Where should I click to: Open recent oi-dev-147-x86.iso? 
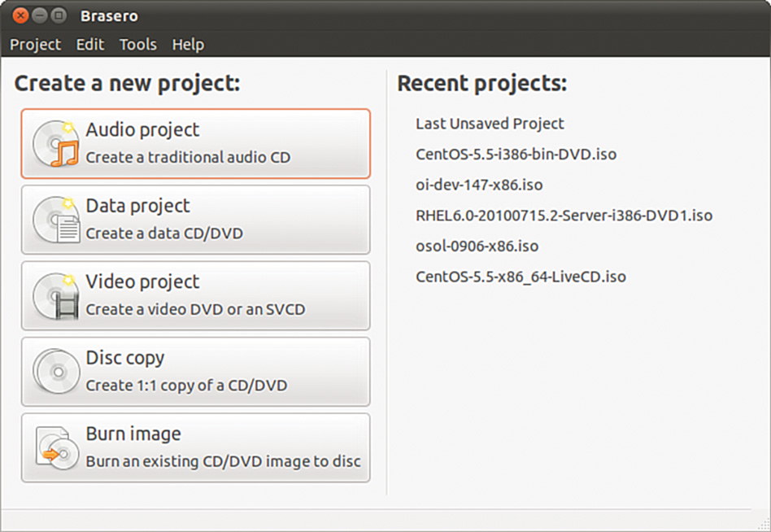479,185
